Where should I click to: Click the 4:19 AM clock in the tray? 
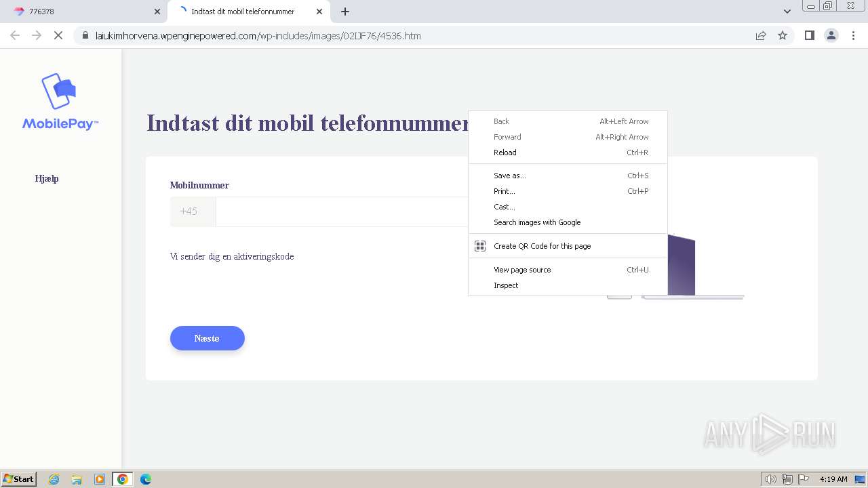click(x=833, y=479)
